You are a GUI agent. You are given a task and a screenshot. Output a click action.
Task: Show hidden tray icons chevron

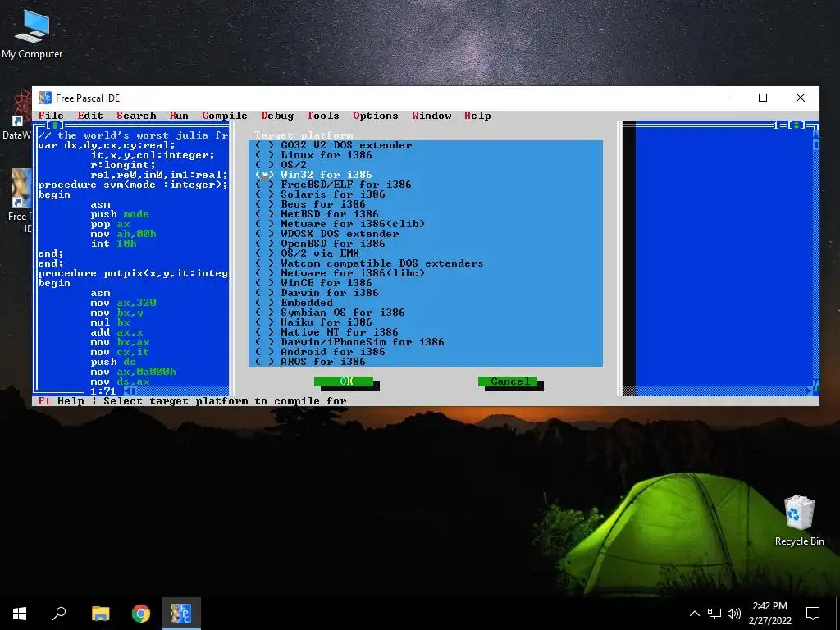(x=694, y=614)
